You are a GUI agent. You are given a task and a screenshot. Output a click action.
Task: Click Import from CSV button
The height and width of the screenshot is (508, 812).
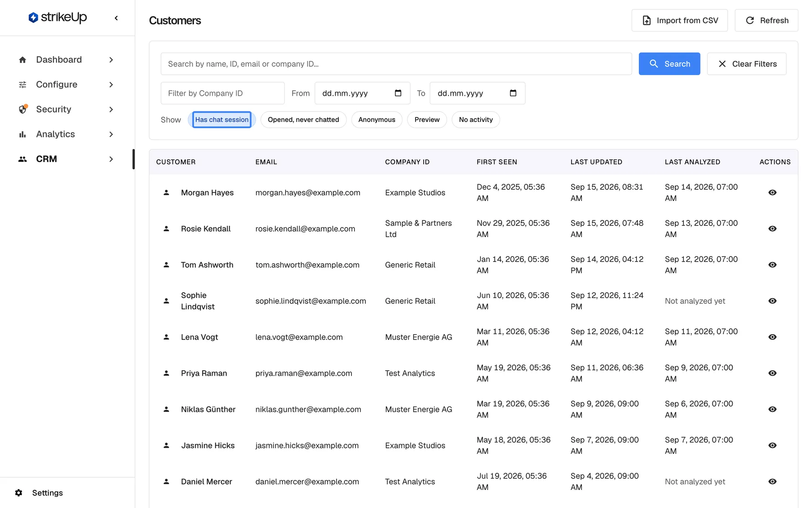[x=679, y=20]
